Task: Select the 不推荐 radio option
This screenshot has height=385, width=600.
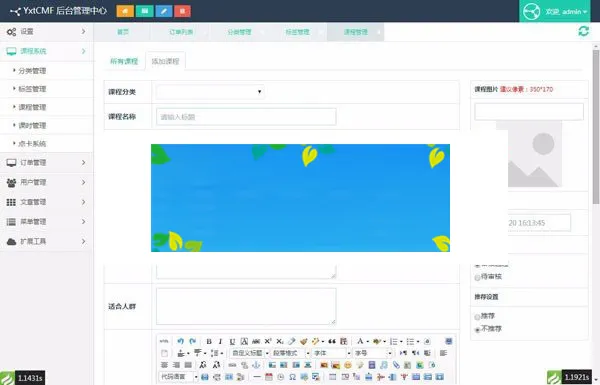Action: click(477, 330)
